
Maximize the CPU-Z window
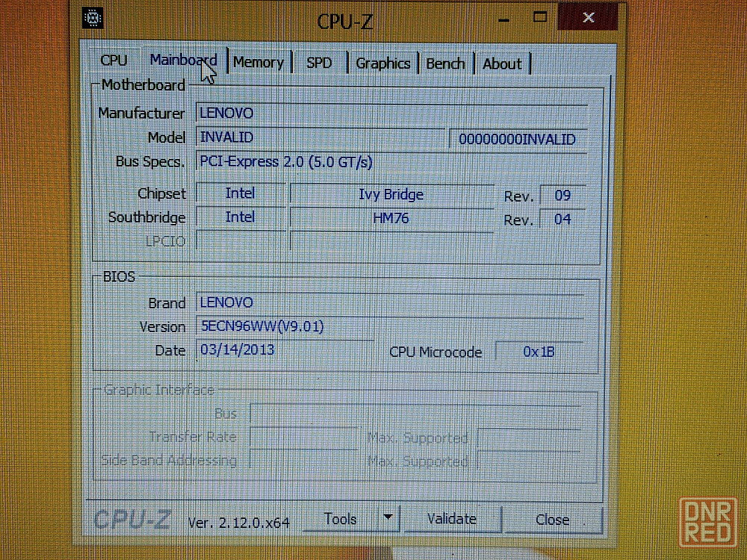tap(540, 18)
